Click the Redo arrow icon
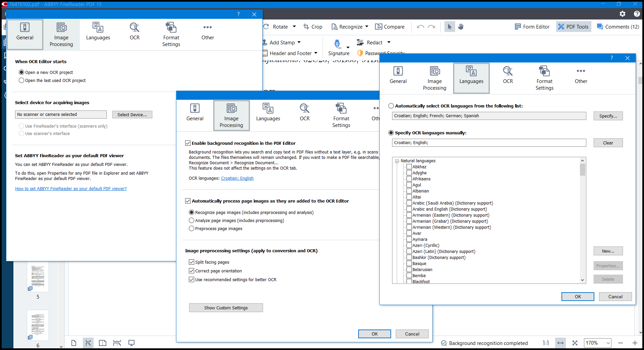Viewport: 644px width, 350px height. pyautogui.click(x=432, y=27)
